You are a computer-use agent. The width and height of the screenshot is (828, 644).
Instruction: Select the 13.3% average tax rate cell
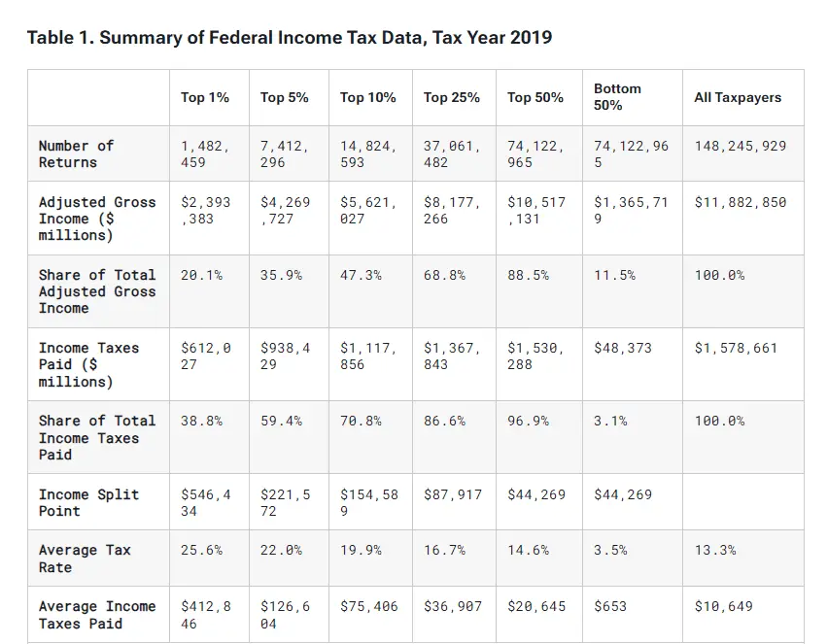click(x=714, y=550)
